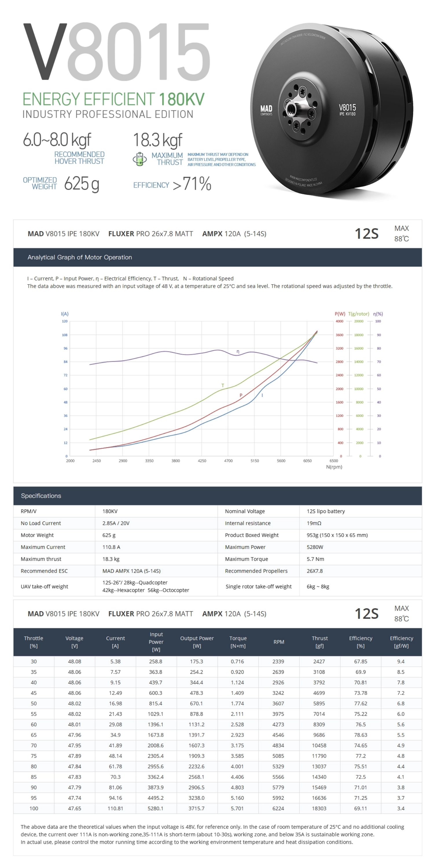Click the 'T(g/rotor)' axis title
Image resolution: width=432 pixels, height=868 pixels.
tap(359, 314)
